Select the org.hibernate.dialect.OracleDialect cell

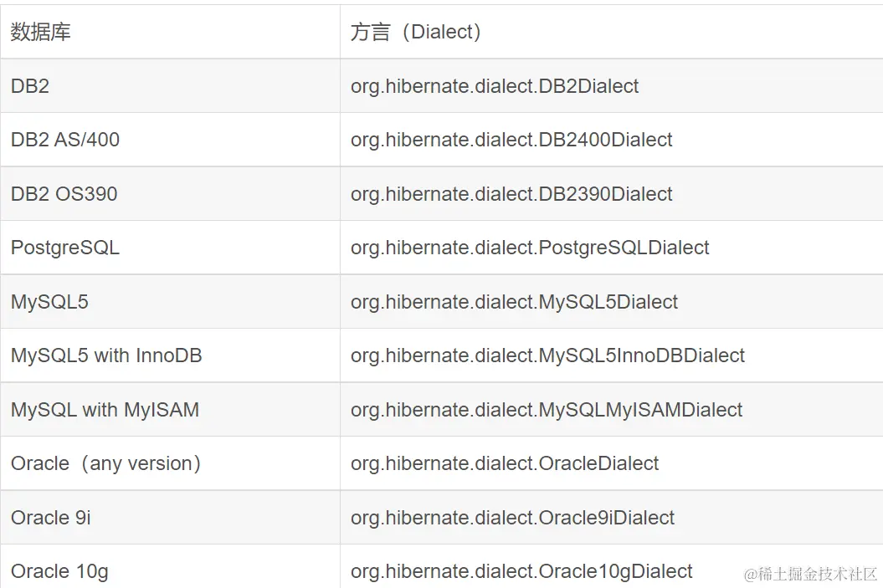tap(505, 463)
